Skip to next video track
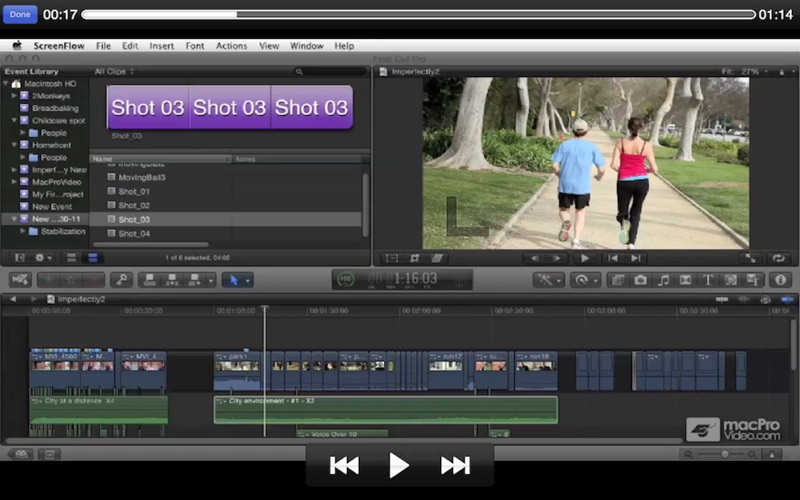800x500 pixels. click(x=455, y=465)
